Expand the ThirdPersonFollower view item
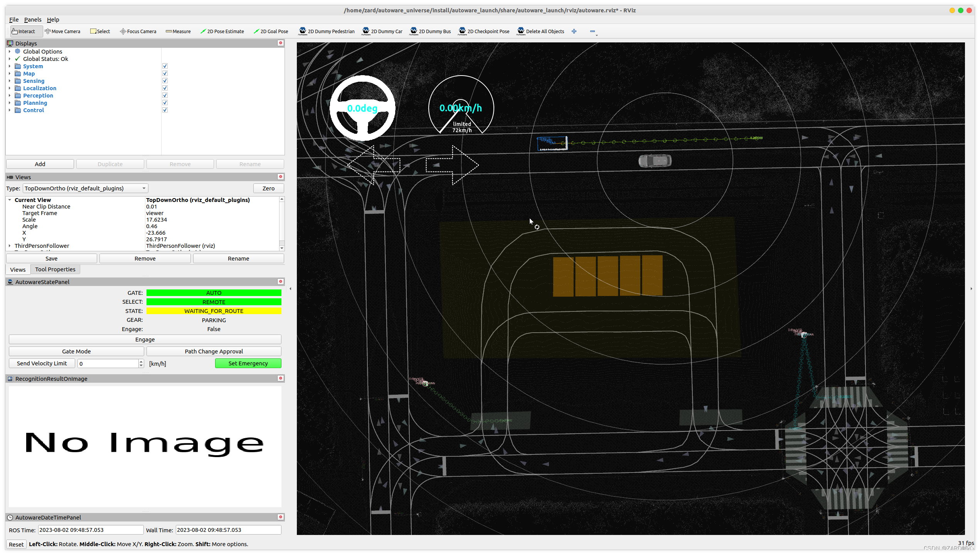Viewport: 980px width, 555px height. [10, 246]
